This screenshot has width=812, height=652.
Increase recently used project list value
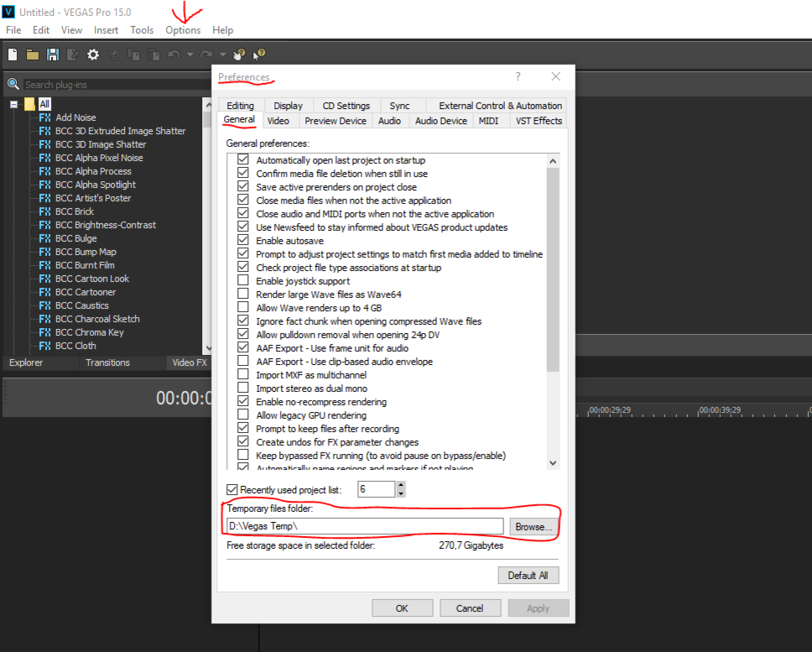[x=401, y=485]
